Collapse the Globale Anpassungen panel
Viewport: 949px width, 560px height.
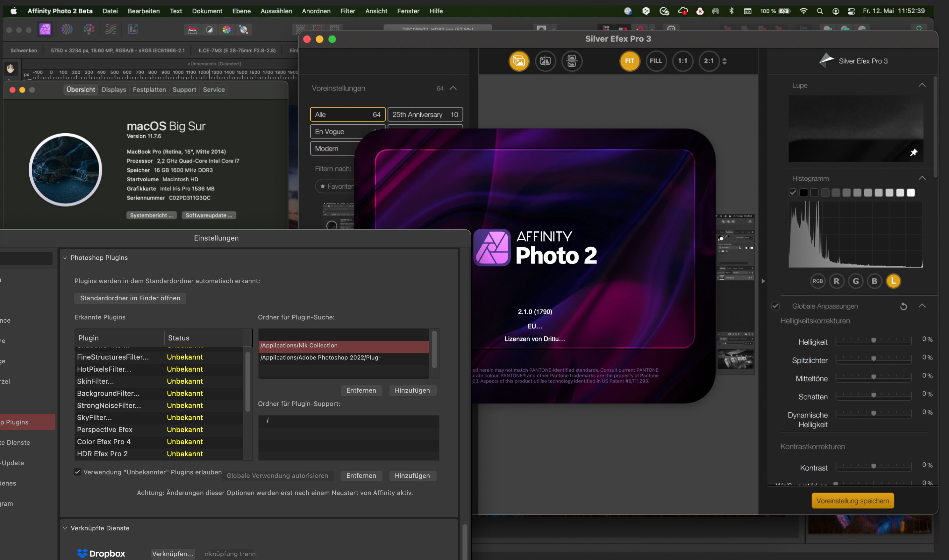922,306
